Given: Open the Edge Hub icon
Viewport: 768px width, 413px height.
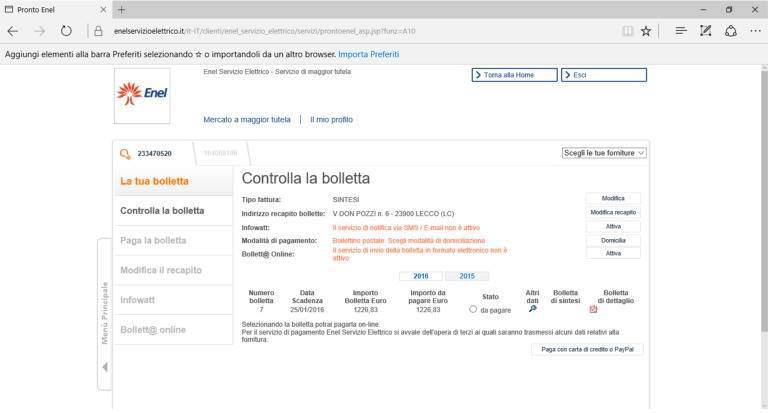Looking at the screenshot, I should click(x=680, y=31).
